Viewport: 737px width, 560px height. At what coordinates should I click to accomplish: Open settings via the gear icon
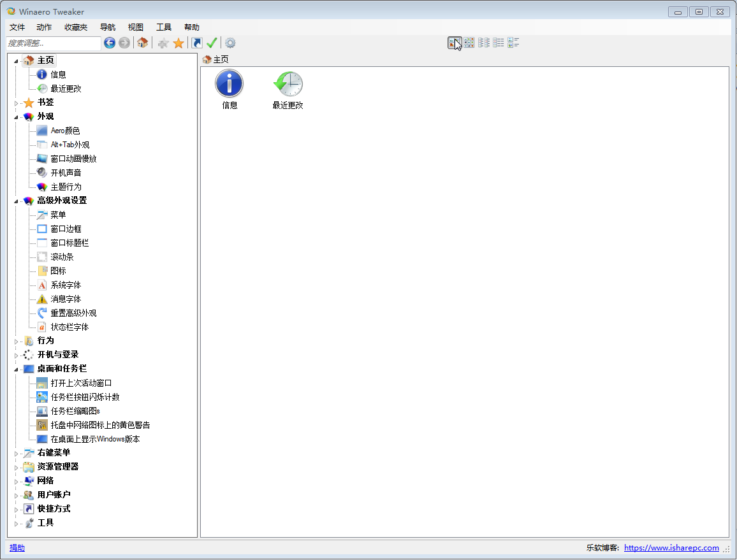[x=230, y=43]
